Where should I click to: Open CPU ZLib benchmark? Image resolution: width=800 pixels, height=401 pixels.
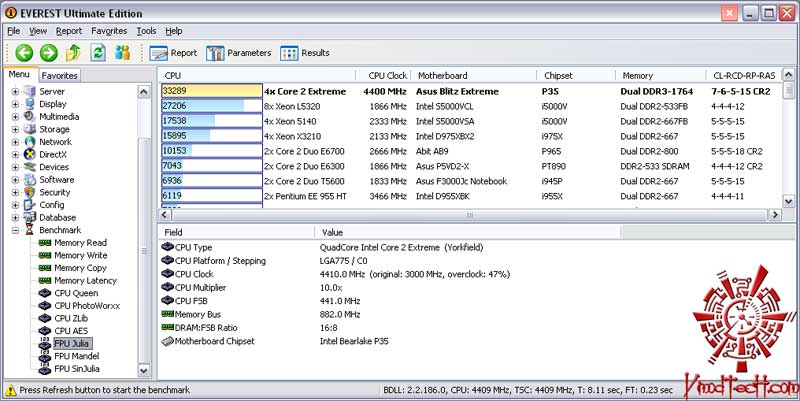click(71, 318)
